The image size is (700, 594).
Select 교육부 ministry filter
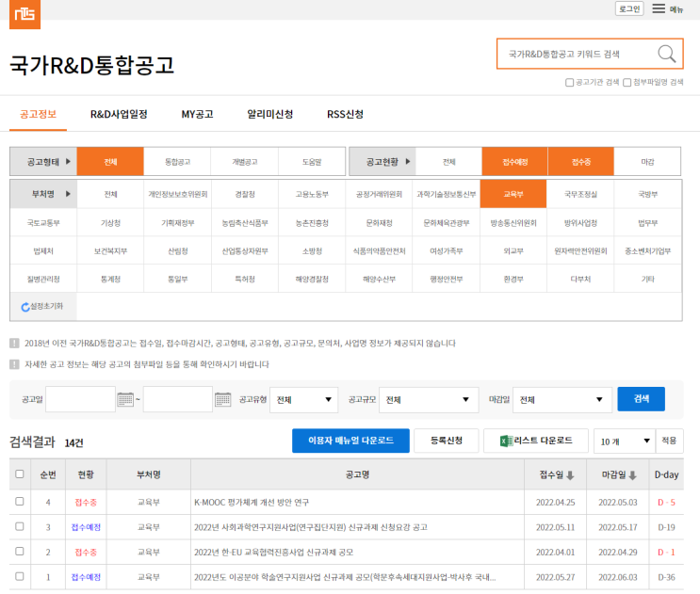[x=513, y=194]
